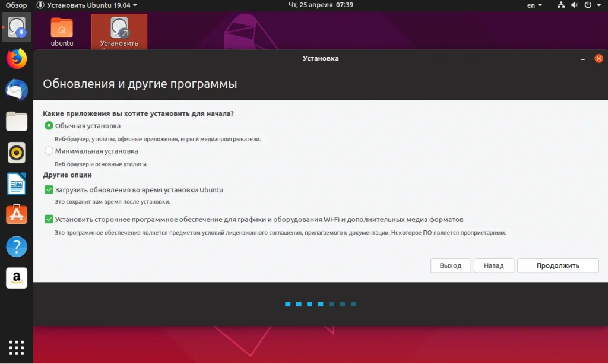Select Минимальная установка radio button

[49, 151]
